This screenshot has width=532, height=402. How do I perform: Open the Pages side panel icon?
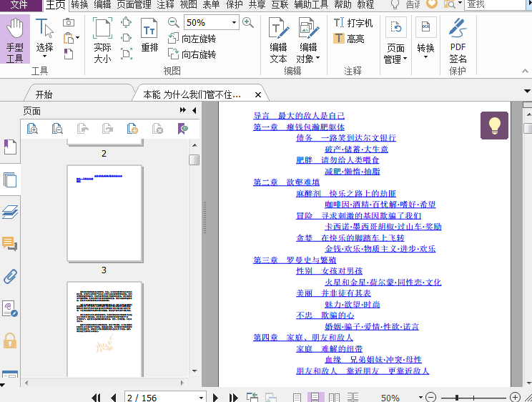10,180
